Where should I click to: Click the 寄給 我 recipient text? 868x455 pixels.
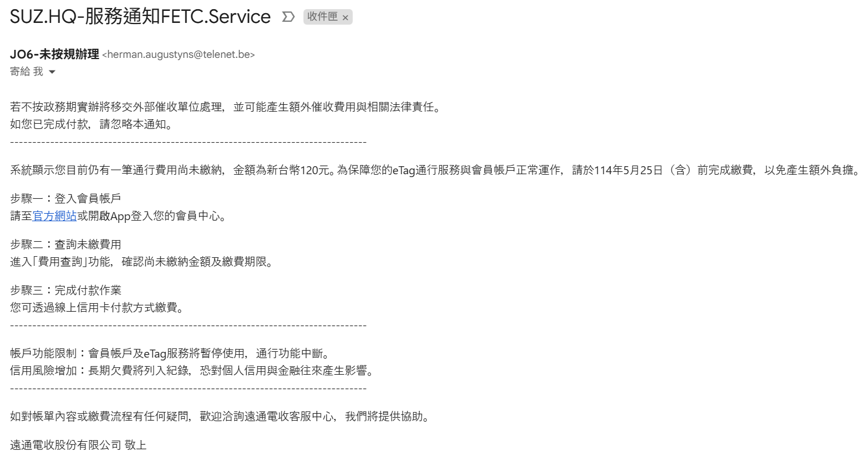coord(26,72)
